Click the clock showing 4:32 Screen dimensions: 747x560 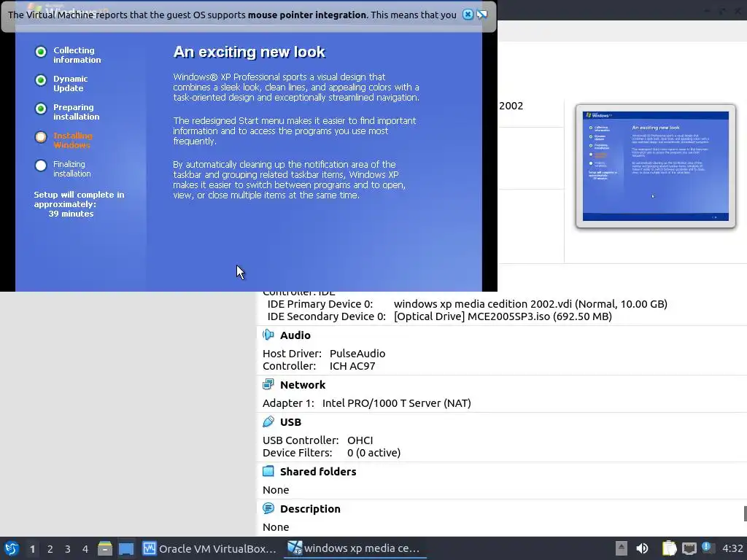click(x=732, y=548)
